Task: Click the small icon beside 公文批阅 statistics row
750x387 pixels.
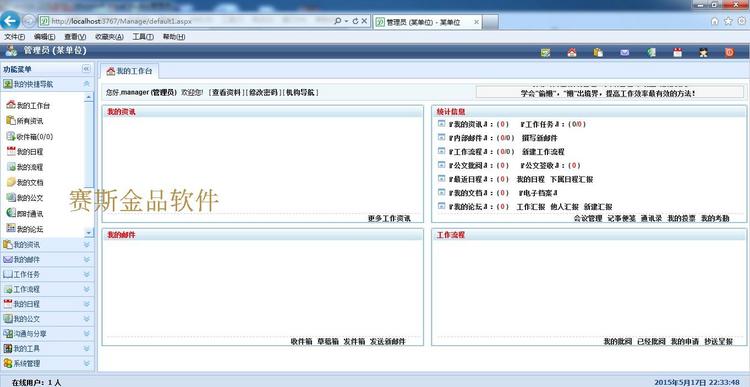Action: click(441, 165)
